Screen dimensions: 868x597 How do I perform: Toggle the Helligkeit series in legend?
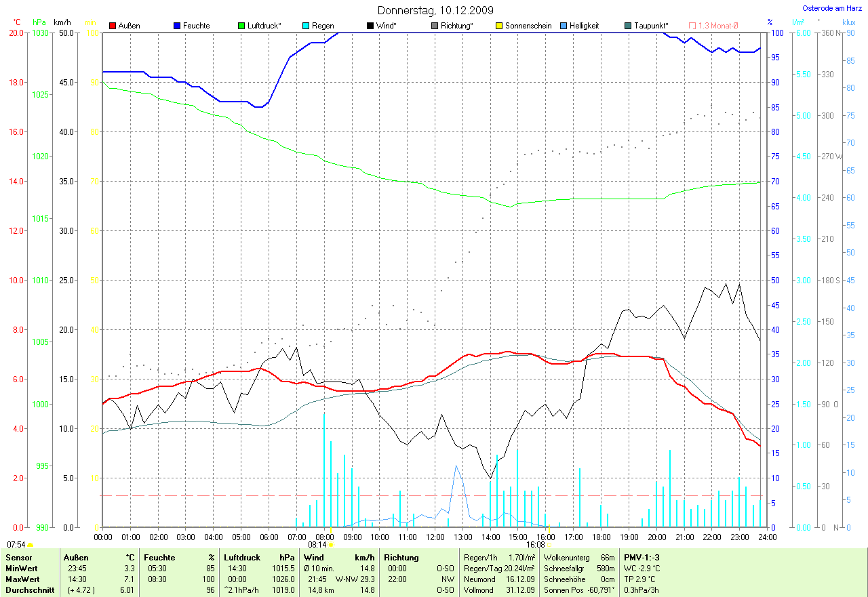564,26
